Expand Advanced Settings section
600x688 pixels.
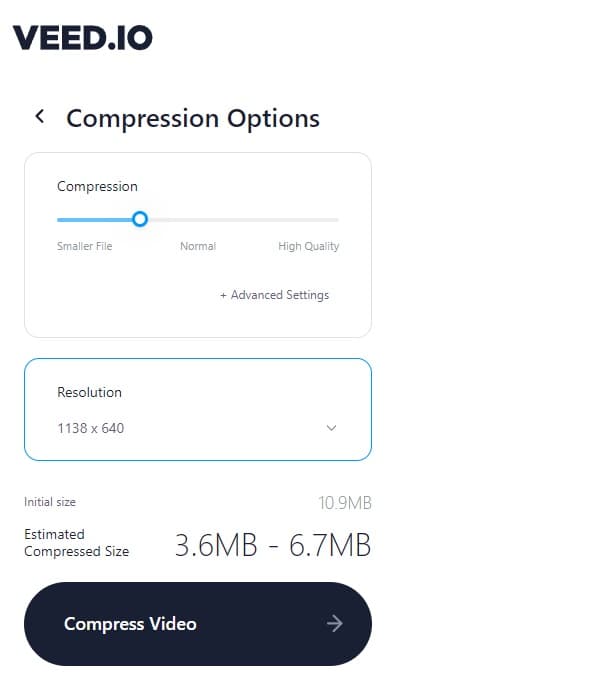pos(274,295)
